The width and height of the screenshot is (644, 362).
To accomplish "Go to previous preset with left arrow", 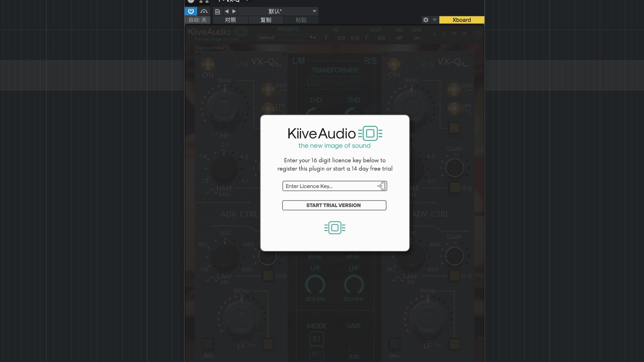I will 227,11.
